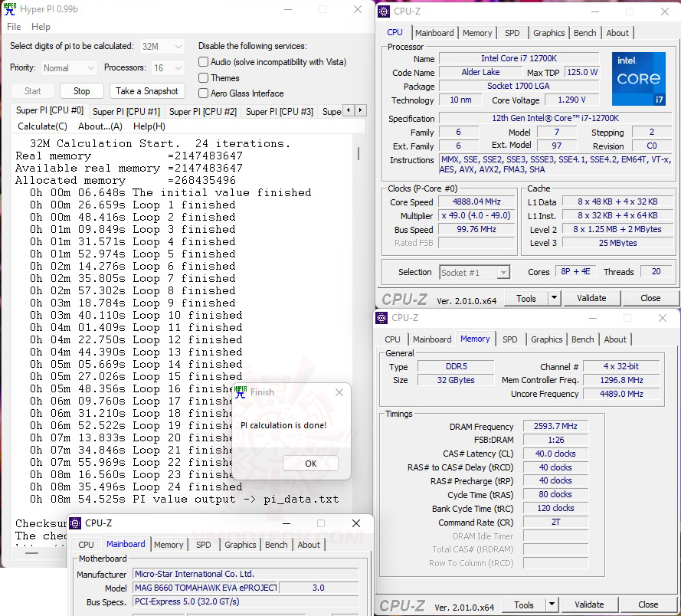Viewport: 681px width, 616px height.
Task: Click the Memory CPU-Z window title icon
Action: pyautogui.click(x=381, y=318)
